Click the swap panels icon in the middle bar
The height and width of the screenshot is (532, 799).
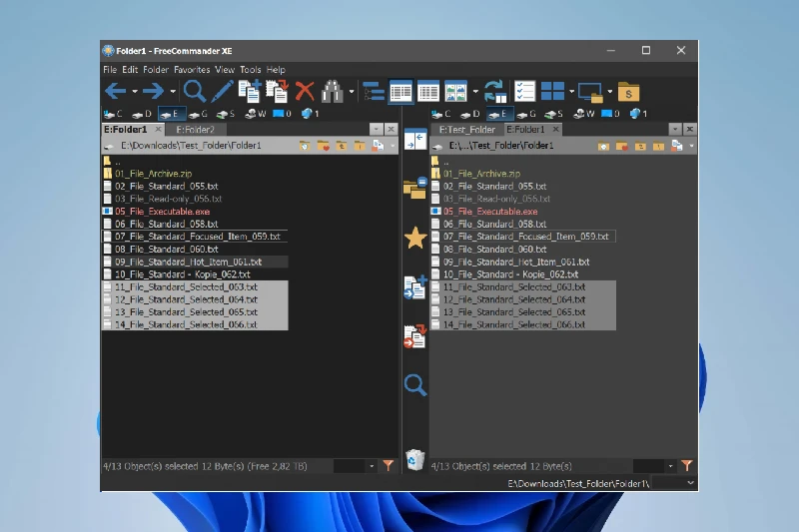pyautogui.click(x=415, y=139)
